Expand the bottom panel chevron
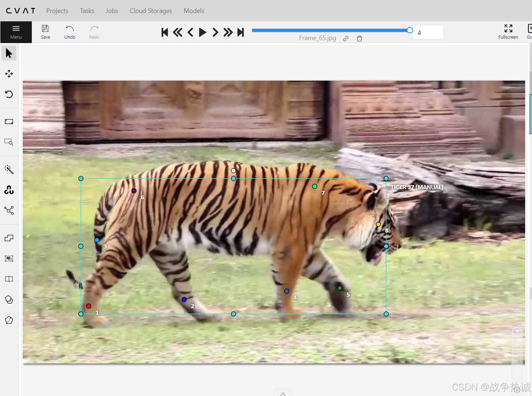This screenshot has height=396, width=532. pyautogui.click(x=283, y=393)
